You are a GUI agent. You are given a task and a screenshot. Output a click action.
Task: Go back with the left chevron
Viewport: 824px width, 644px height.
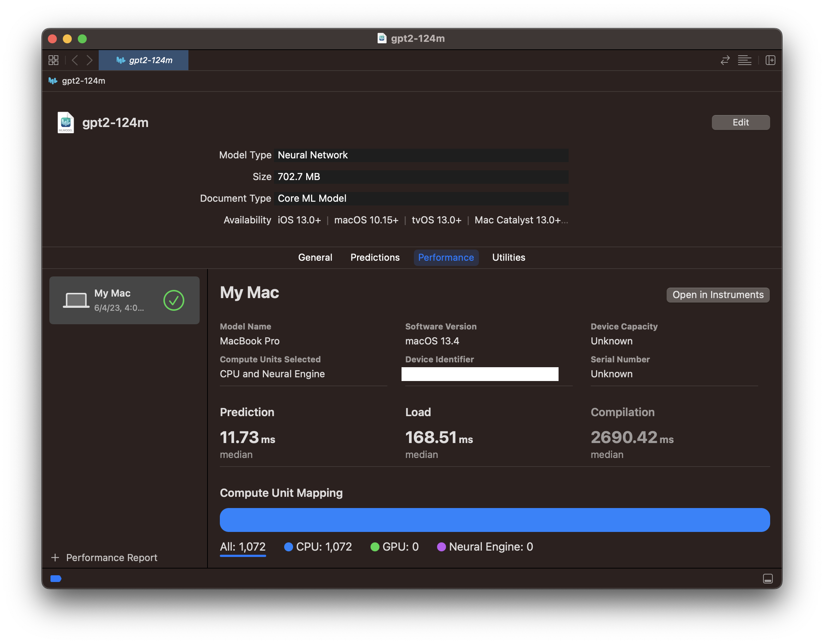tap(75, 60)
